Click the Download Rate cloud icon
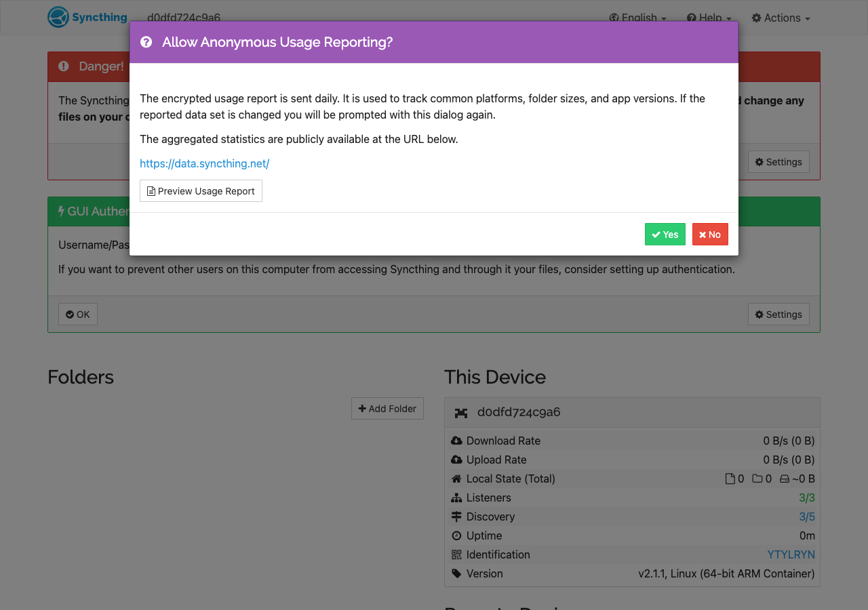Viewport: 868px width, 610px height. (456, 441)
